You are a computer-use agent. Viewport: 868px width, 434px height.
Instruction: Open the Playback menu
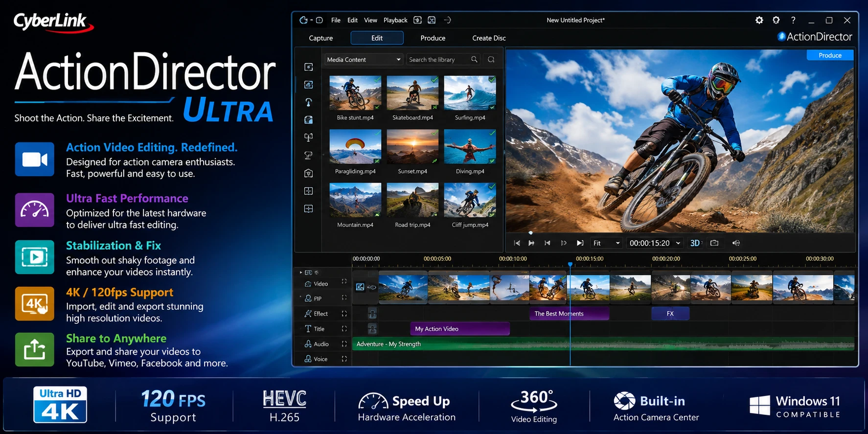(395, 20)
